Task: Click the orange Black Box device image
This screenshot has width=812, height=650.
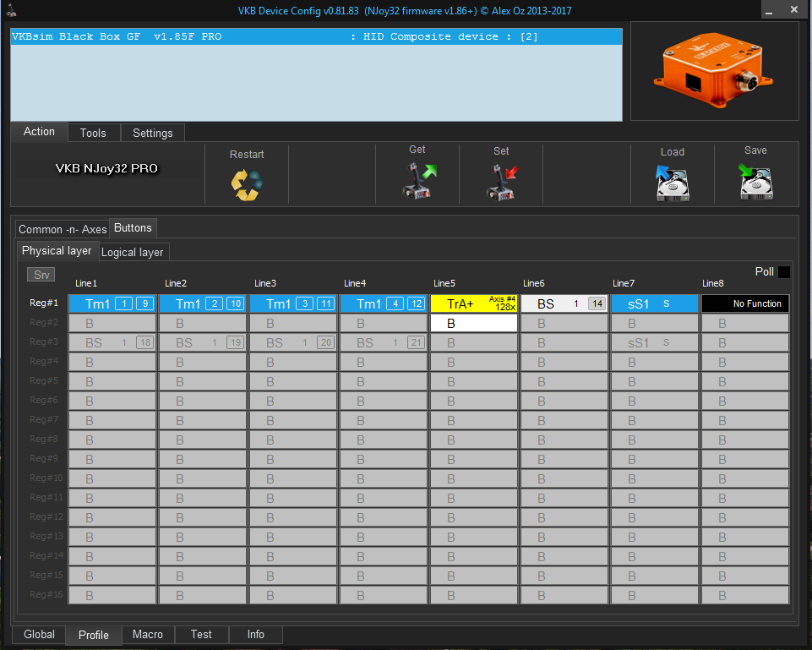Action: click(714, 71)
